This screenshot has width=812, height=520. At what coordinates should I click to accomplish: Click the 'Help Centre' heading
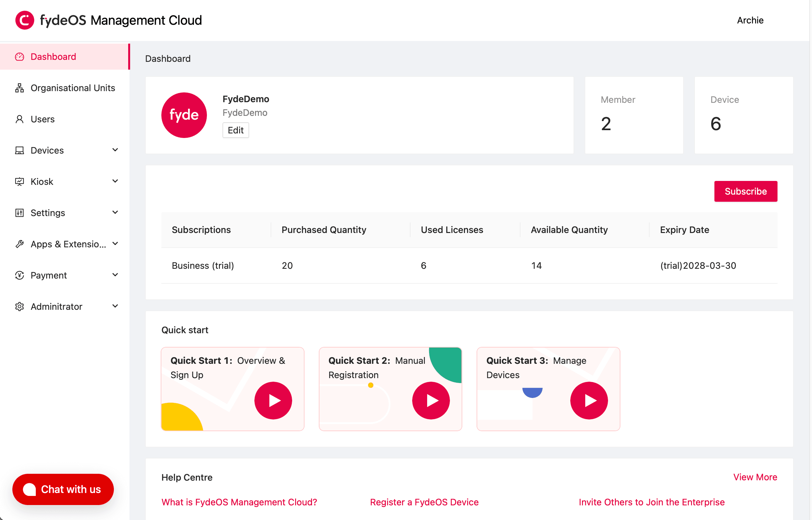click(x=187, y=477)
